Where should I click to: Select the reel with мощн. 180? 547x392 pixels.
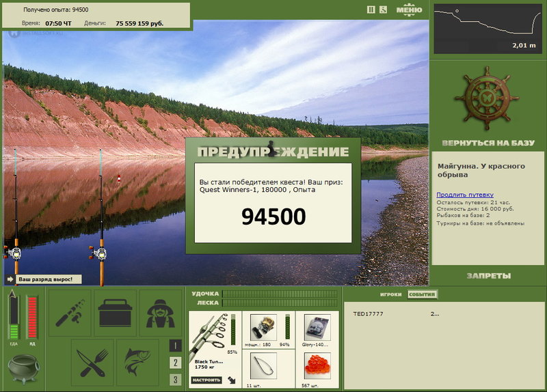tap(264, 328)
